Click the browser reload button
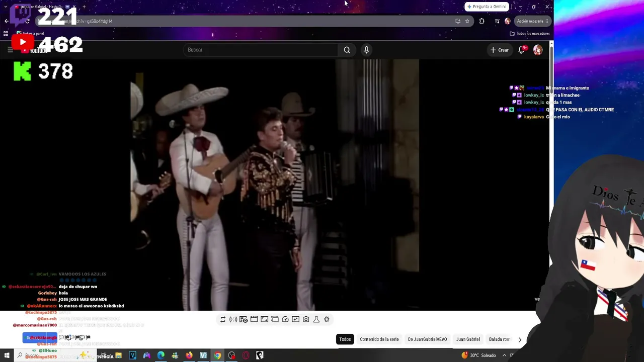644x362 pixels. pyautogui.click(x=27, y=21)
